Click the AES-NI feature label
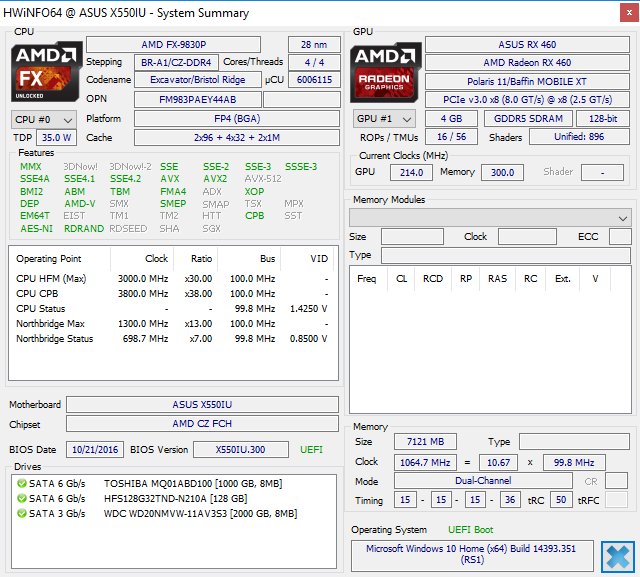The image size is (640, 577). 36,229
